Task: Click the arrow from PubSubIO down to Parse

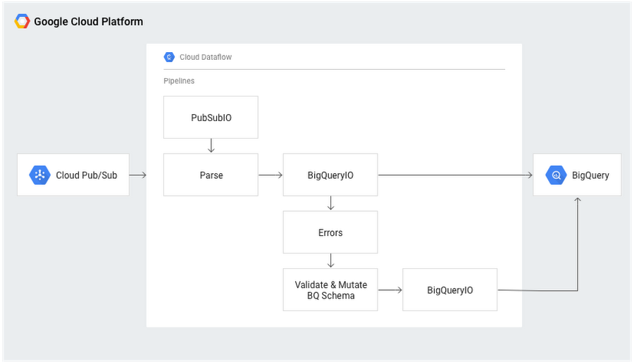Action: coord(211,146)
